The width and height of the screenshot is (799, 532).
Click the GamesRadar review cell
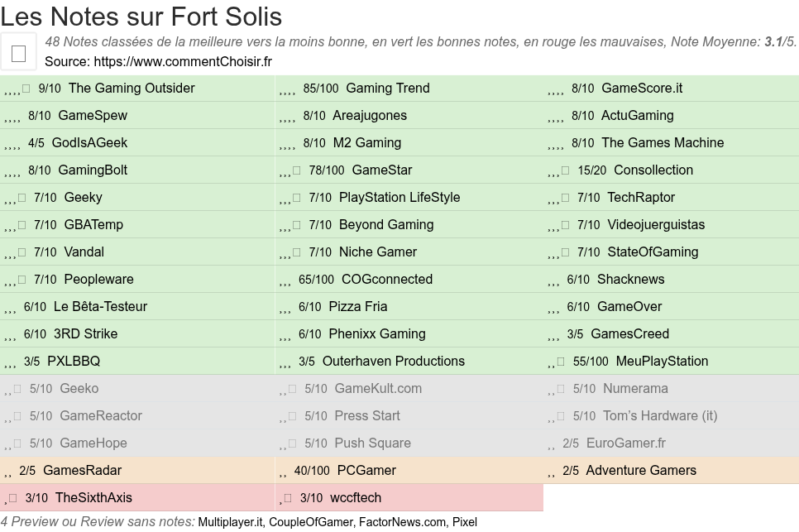click(x=82, y=471)
